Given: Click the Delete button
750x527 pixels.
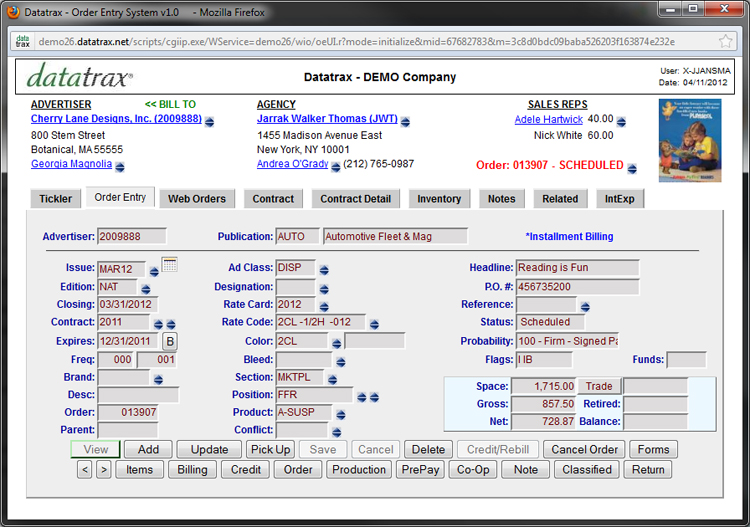Looking at the screenshot, I should 428,450.
